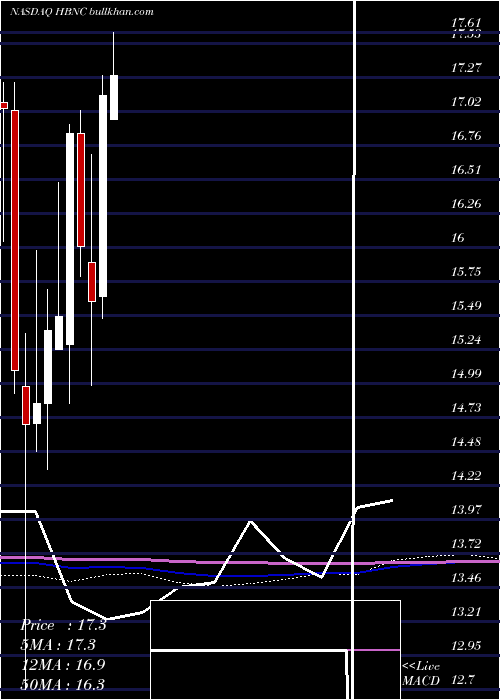Click the 12.95 price axis label
Screen dimensions: 500x700
tap(466, 646)
